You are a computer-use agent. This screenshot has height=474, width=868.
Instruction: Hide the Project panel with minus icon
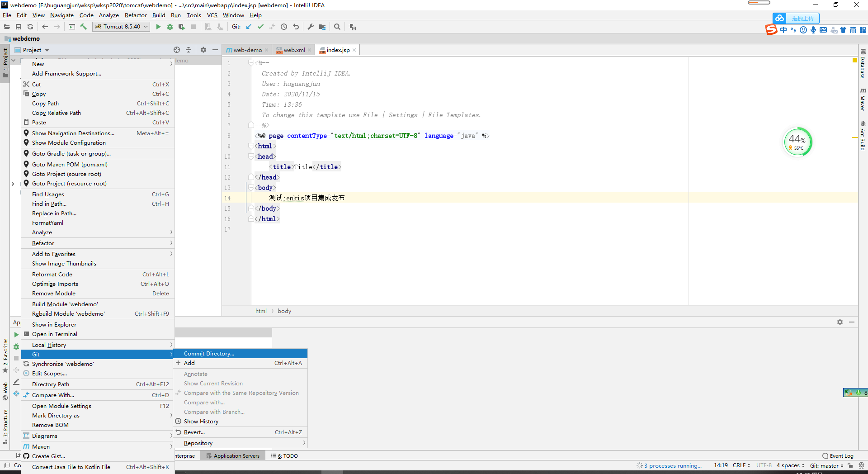point(215,50)
